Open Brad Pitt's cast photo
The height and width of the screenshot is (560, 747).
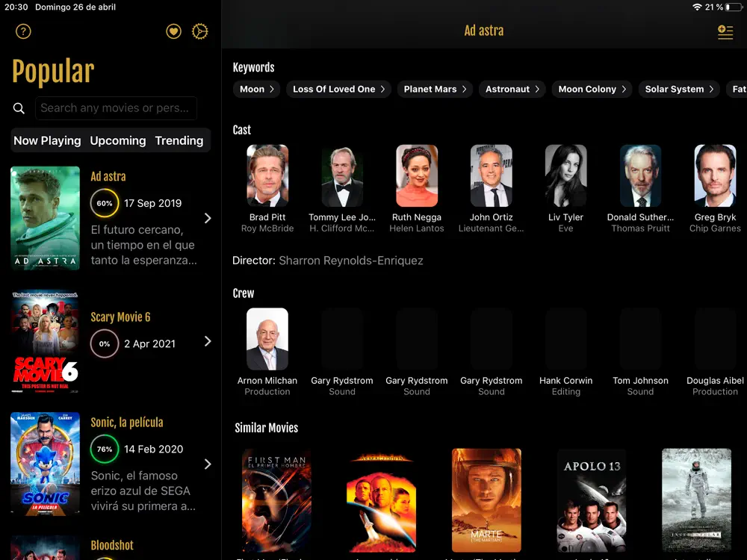[267, 175]
